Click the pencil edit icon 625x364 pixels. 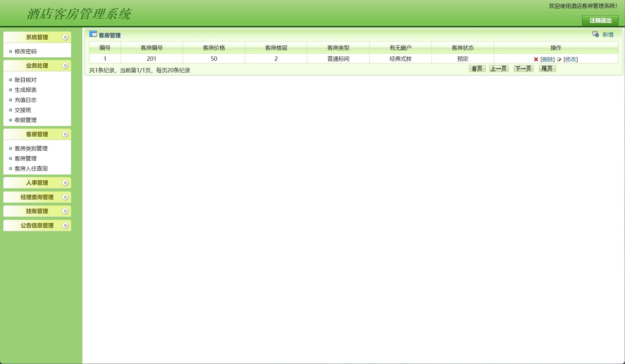[559, 59]
